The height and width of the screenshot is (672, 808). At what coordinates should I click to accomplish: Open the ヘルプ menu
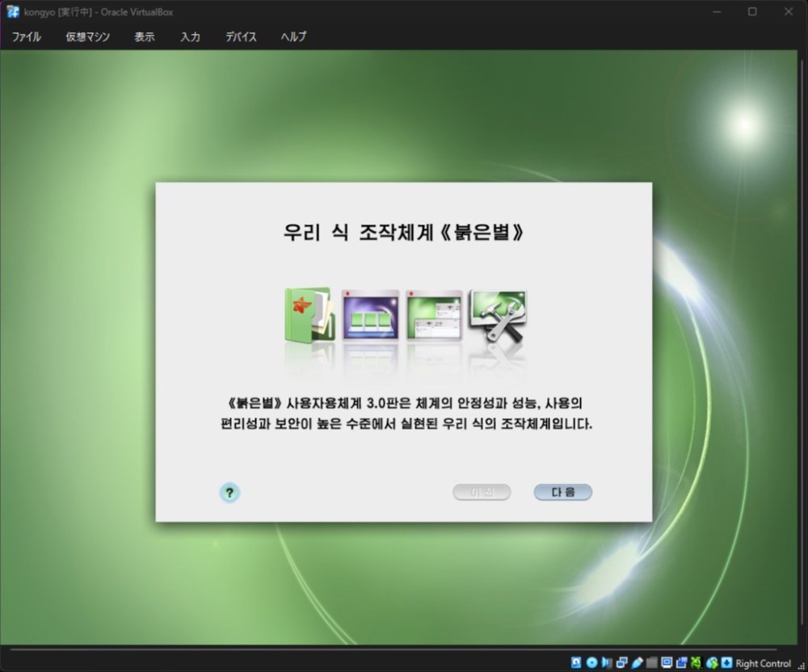click(293, 36)
